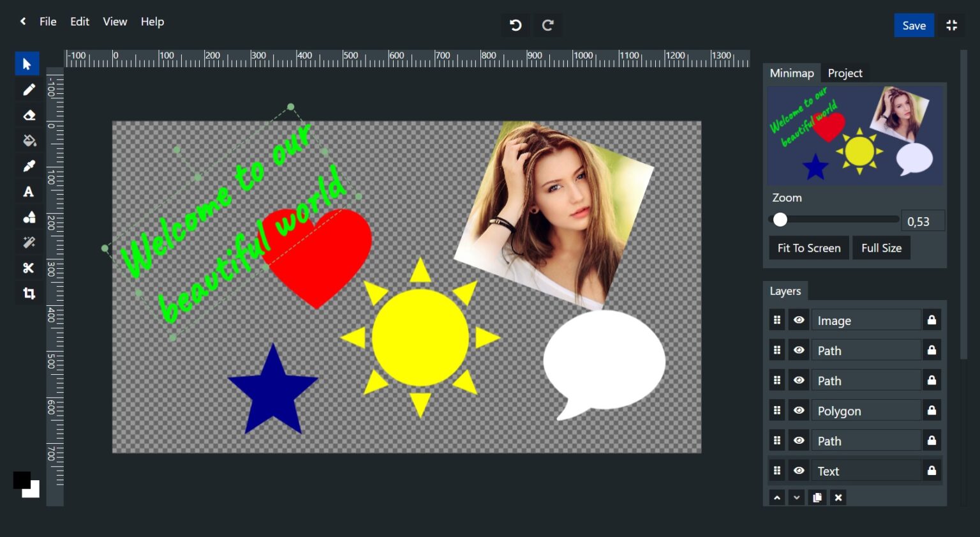
Task: Activate the Eyedropper color picker tool
Action: [x=28, y=167]
